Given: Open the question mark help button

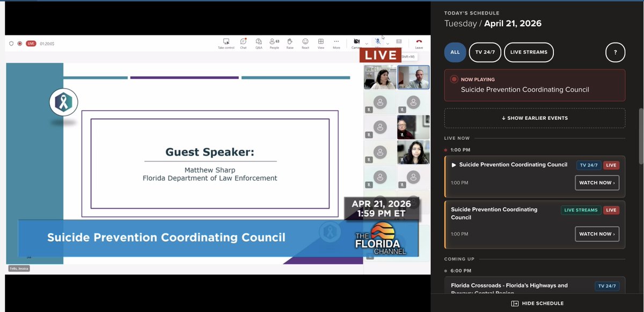Looking at the screenshot, I should (615, 52).
